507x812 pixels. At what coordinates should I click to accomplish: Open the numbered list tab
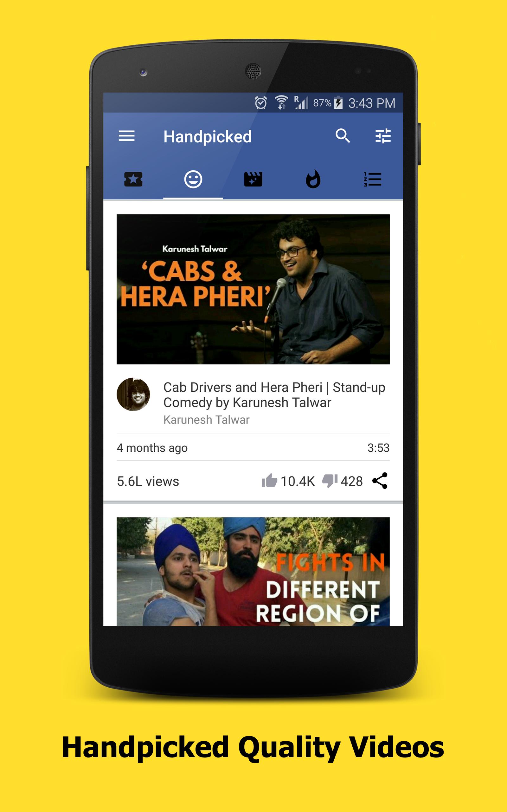[373, 179]
